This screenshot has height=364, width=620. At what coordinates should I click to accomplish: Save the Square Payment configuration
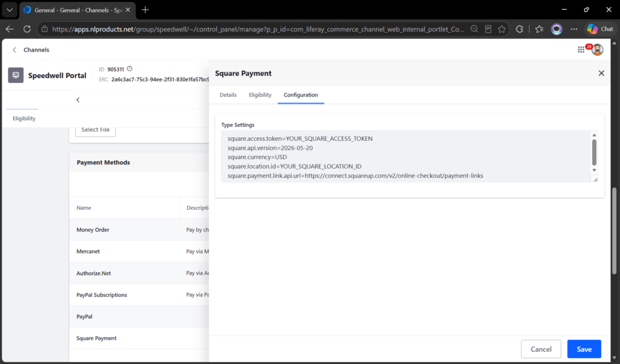(x=584, y=349)
